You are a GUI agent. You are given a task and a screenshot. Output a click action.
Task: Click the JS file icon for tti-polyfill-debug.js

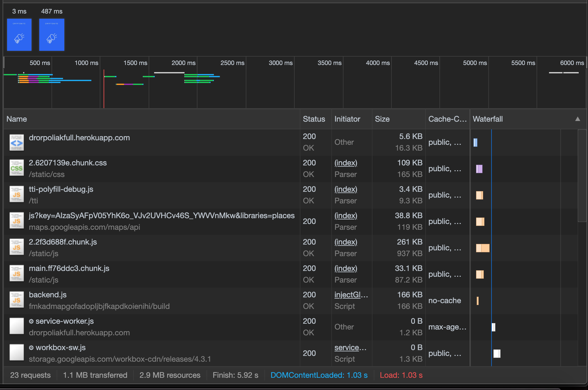coord(17,195)
